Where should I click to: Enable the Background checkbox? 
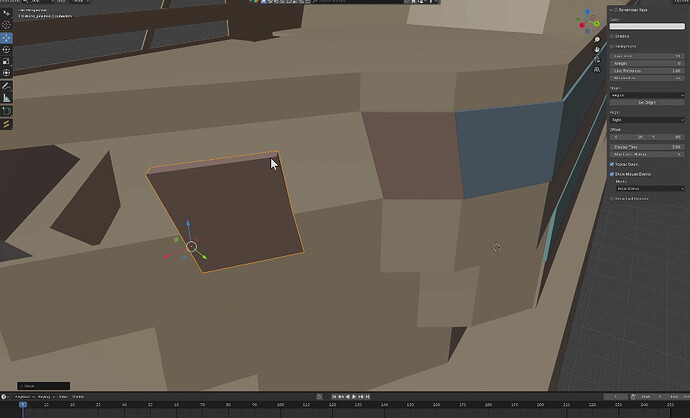612,46
